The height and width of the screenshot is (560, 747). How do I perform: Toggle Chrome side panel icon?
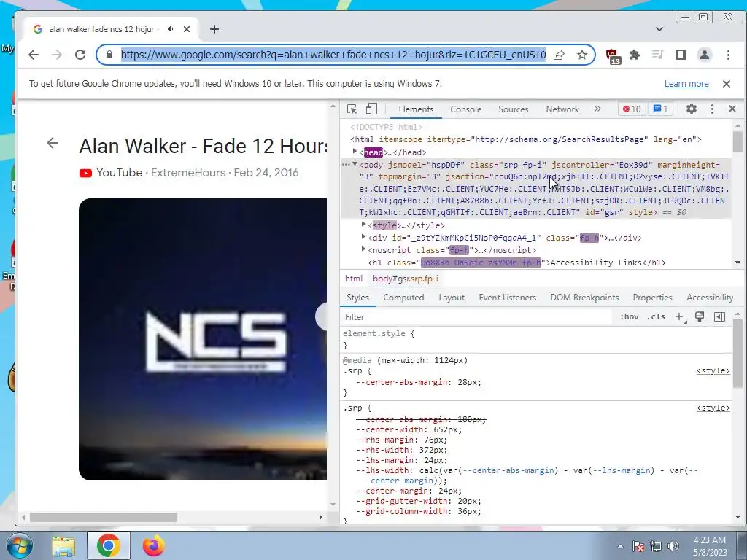(x=681, y=55)
